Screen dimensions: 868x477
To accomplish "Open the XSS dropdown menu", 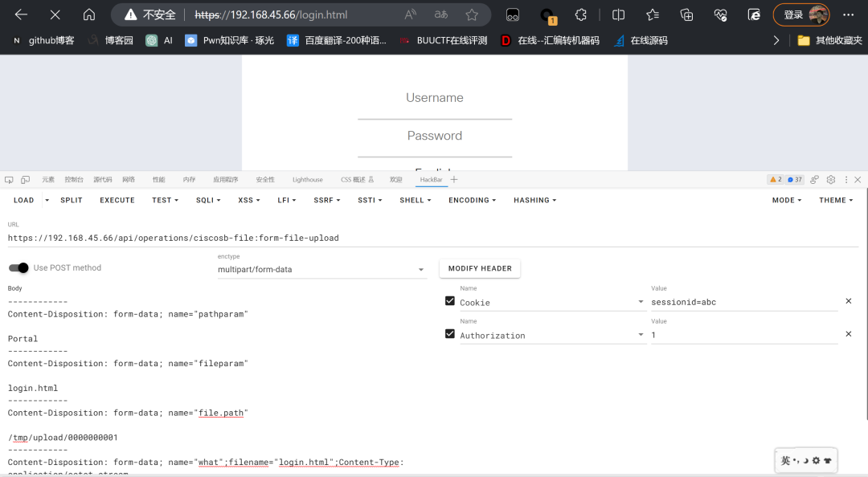I will pos(248,200).
